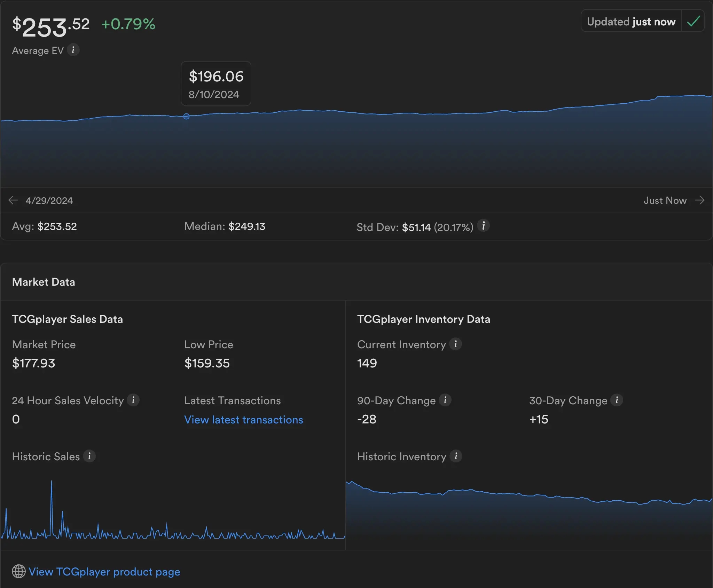Click the Just Now end date label
Screen dimensions: 713x588
(x=665, y=200)
